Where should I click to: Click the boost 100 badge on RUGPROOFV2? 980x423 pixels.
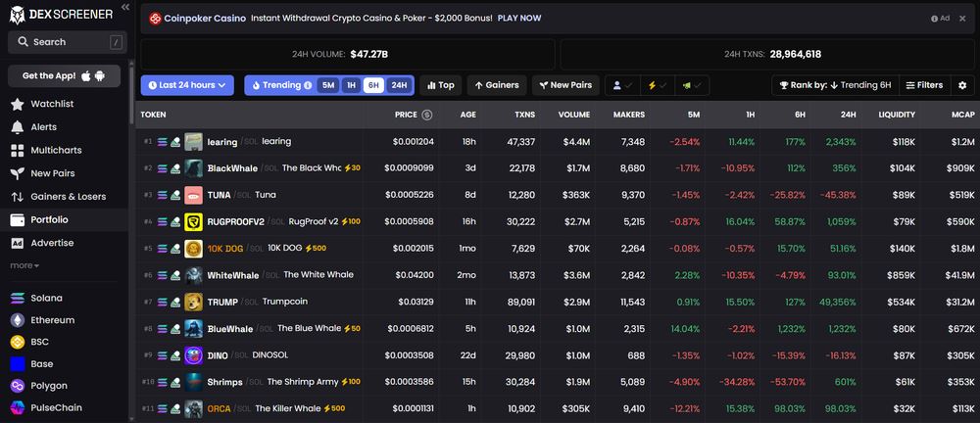351,221
